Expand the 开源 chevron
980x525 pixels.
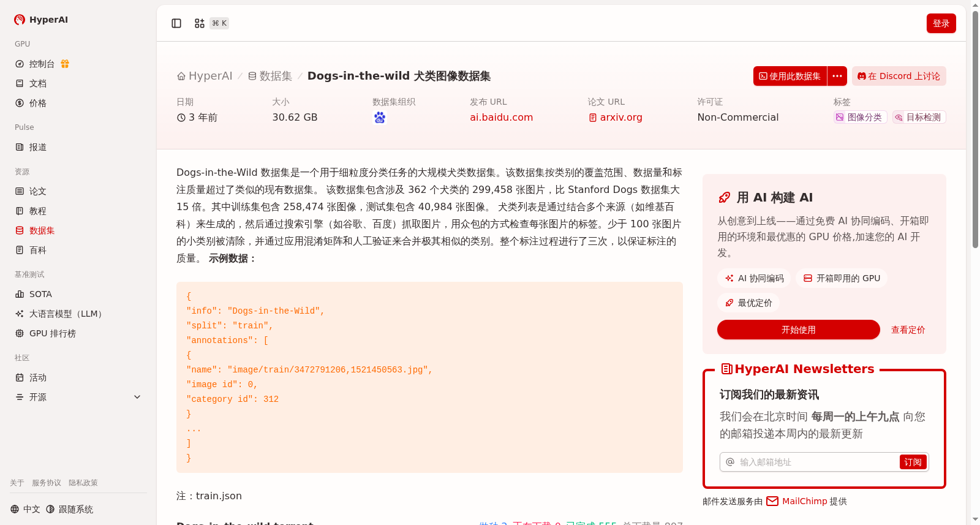pyautogui.click(x=137, y=397)
